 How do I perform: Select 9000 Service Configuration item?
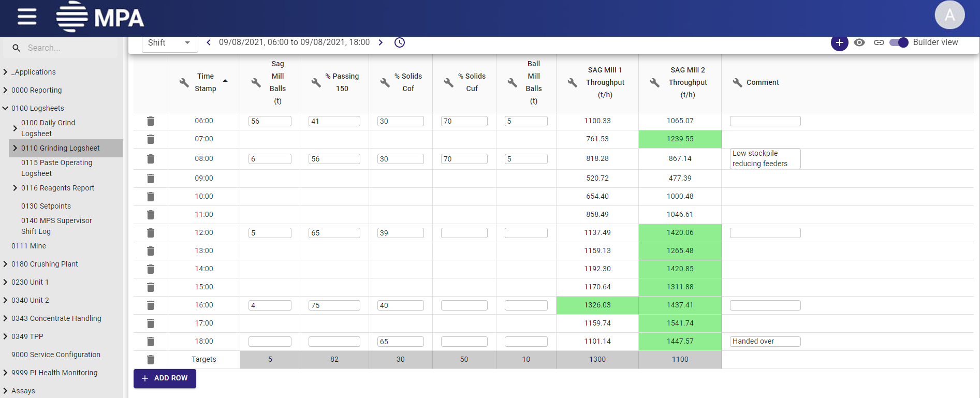pos(56,355)
